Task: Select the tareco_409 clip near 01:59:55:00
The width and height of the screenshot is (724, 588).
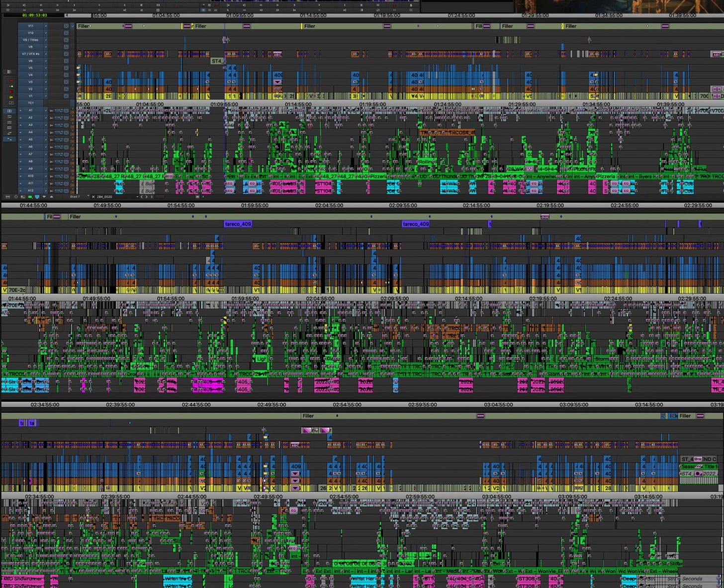Action: pyautogui.click(x=238, y=224)
